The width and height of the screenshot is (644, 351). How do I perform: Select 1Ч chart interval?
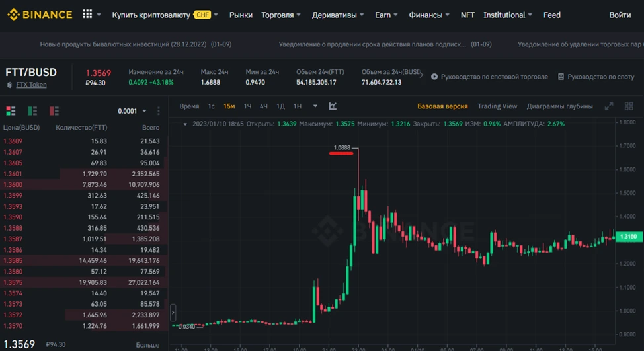247,106
